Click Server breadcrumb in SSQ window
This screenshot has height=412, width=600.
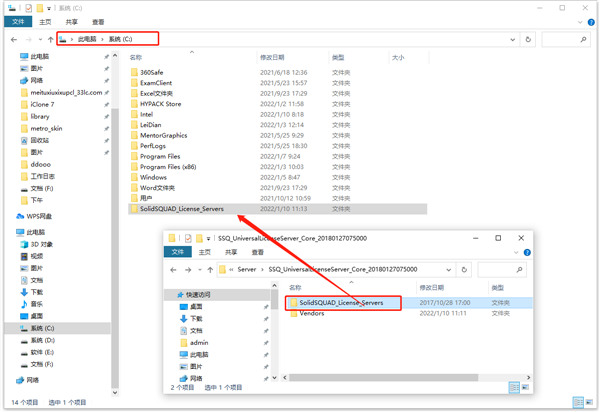pos(246,269)
